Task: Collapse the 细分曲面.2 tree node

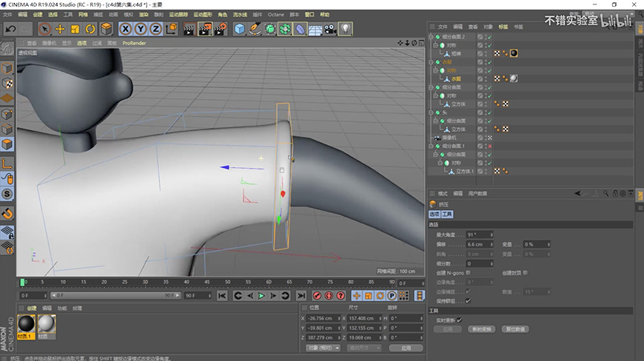Action: (x=431, y=37)
